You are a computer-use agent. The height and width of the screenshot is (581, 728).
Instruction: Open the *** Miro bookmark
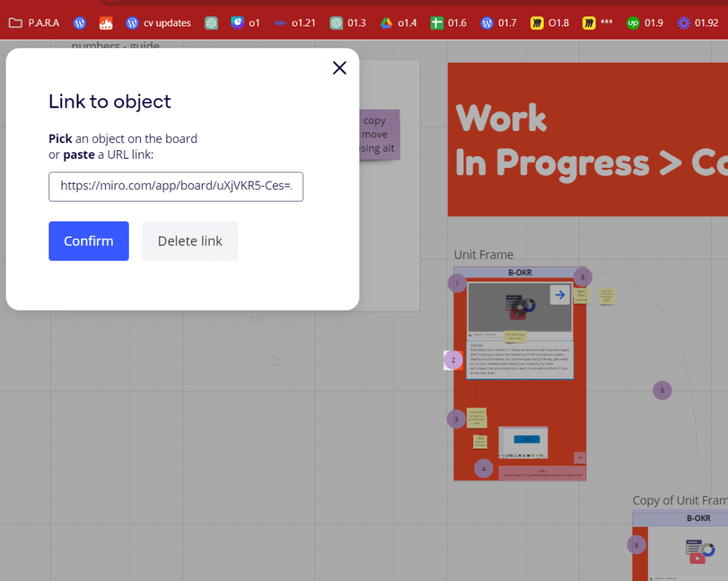tap(598, 23)
